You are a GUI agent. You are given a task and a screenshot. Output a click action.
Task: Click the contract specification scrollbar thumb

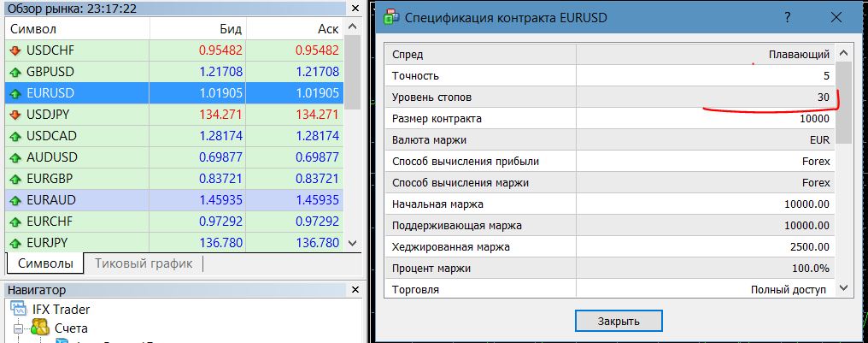click(843, 103)
